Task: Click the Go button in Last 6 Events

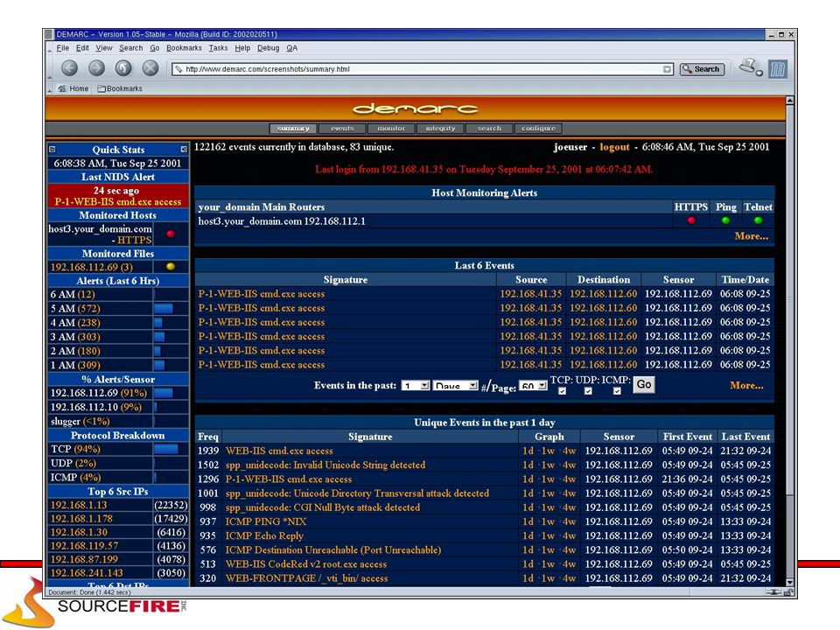Action: coord(644,385)
